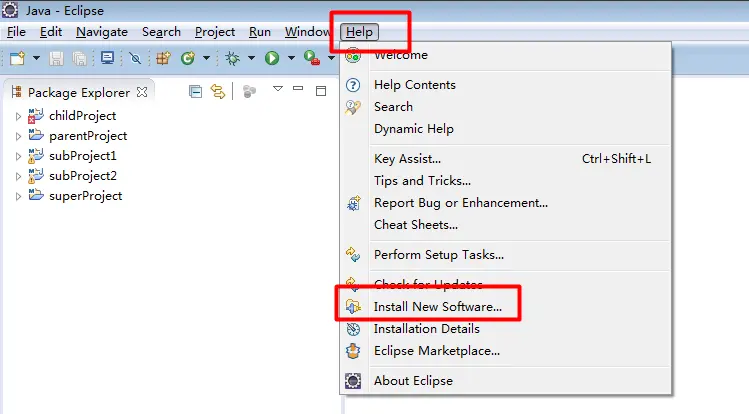Expand the subProject2 tree node
The width and height of the screenshot is (749, 414).
pos(18,176)
